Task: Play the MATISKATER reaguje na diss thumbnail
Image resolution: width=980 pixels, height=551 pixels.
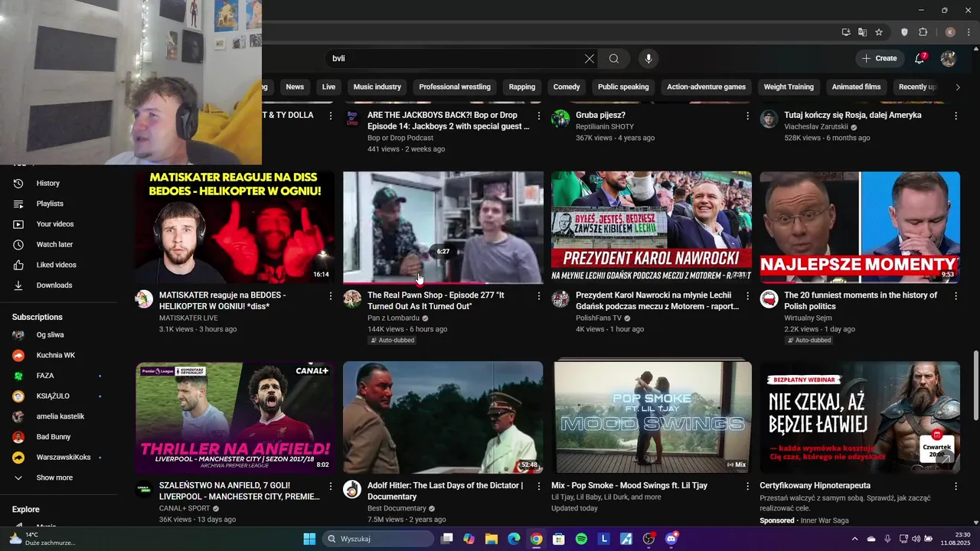Action: [x=235, y=227]
